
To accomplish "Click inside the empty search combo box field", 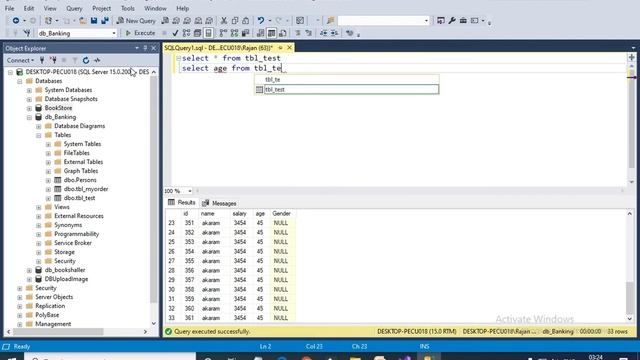I will pyautogui.click(x=380, y=20).
